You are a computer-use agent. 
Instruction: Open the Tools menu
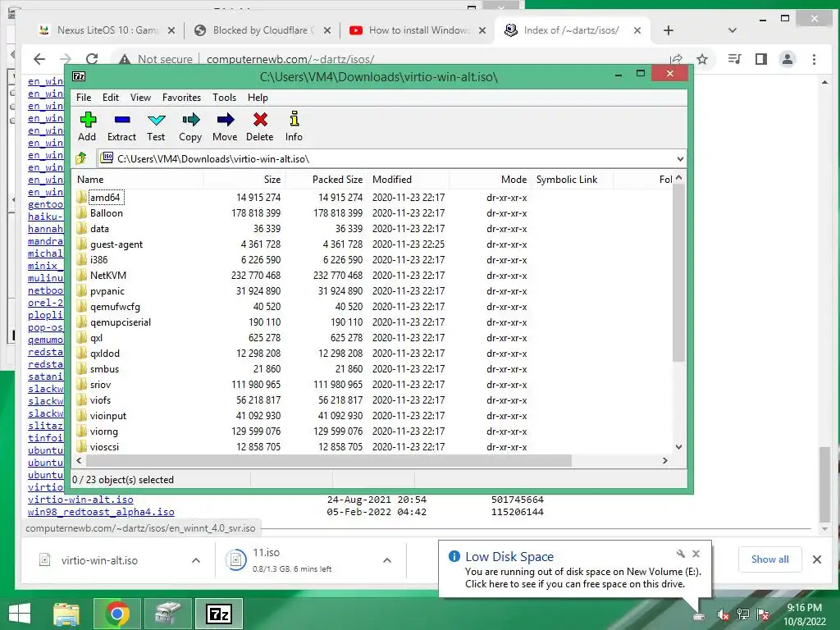(x=224, y=98)
